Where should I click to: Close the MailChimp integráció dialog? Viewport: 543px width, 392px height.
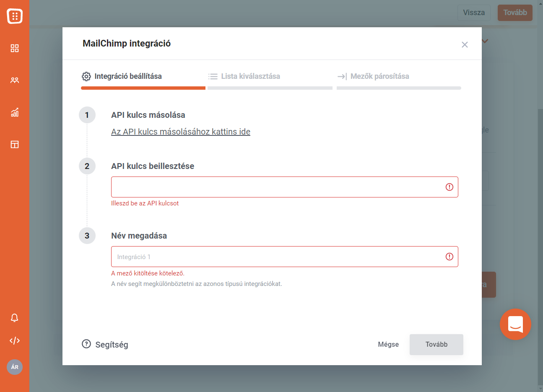click(x=465, y=45)
